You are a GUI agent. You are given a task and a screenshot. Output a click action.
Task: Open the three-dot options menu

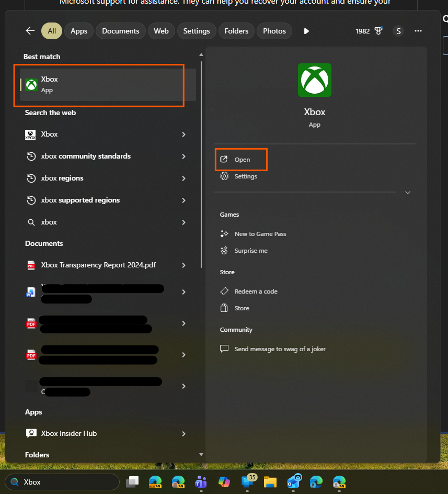tap(418, 31)
